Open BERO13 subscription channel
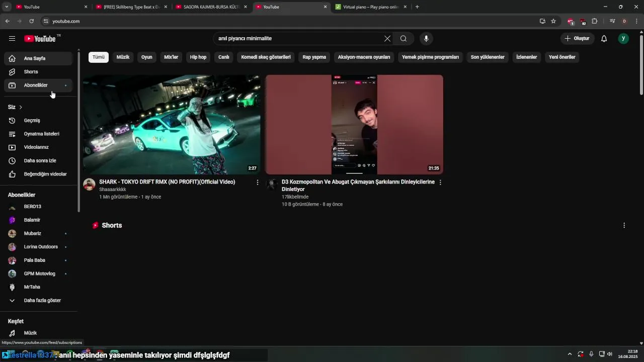 [x=38, y=207]
